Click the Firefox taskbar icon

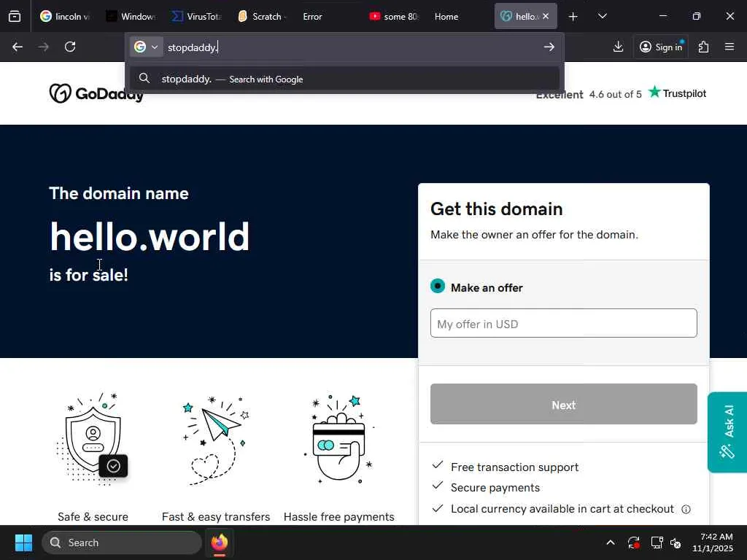[220, 542]
